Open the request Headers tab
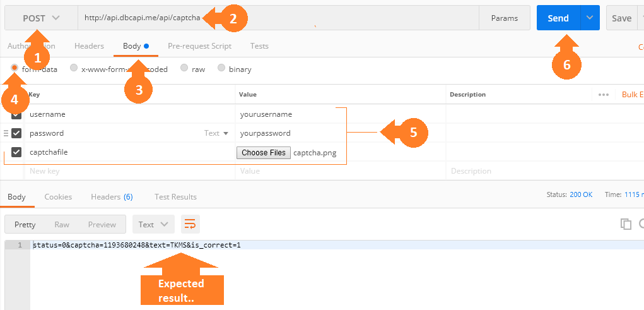Image resolution: width=644 pixels, height=310 pixels. (x=89, y=46)
